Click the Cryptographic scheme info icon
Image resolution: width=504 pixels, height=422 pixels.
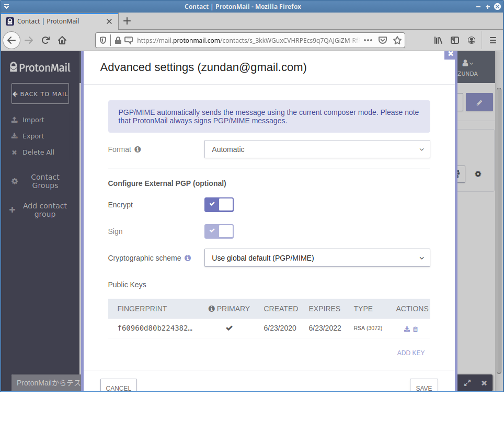pos(188,258)
